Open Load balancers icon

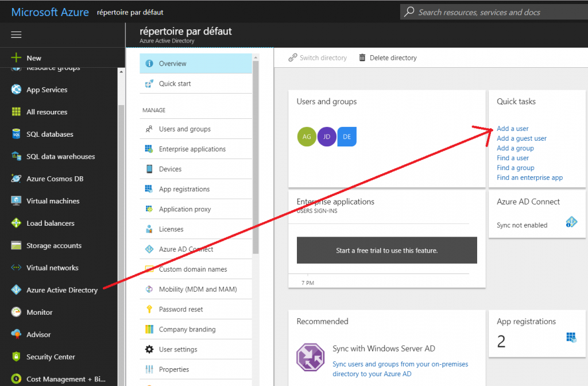[16, 223]
